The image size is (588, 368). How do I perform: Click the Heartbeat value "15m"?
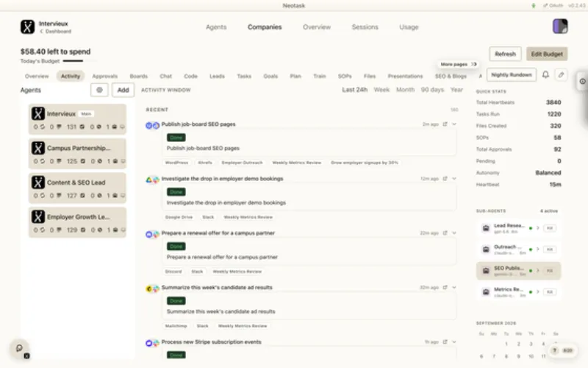click(555, 185)
